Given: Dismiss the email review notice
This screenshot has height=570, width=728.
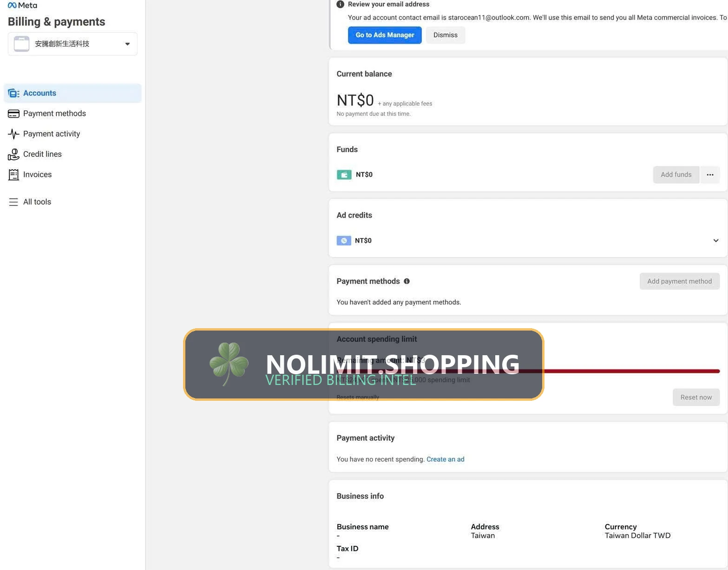Looking at the screenshot, I should tap(446, 35).
